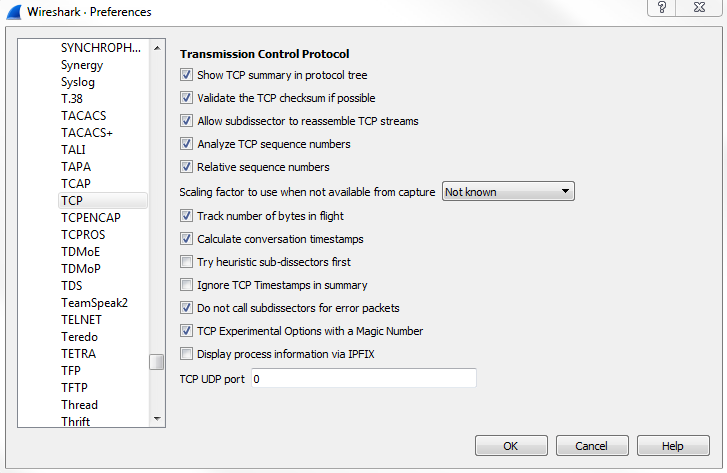The height and width of the screenshot is (473, 727).
Task: Select TELNET protocol in the list
Action: pos(81,320)
